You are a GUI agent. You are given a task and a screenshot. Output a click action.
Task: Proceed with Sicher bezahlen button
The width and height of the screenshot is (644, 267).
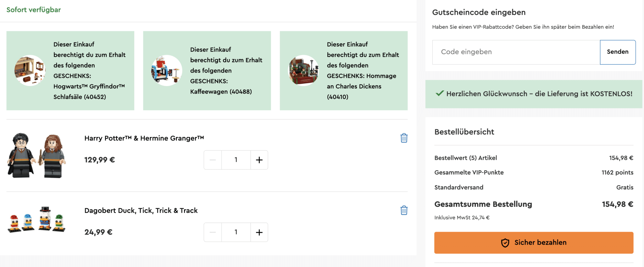pyautogui.click(x=534, y=242)
